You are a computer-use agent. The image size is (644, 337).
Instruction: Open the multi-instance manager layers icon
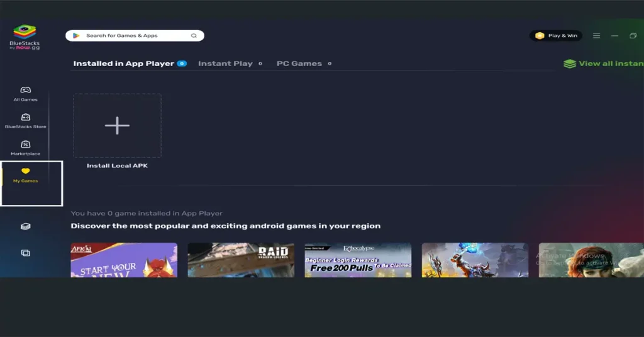(26, 226)
